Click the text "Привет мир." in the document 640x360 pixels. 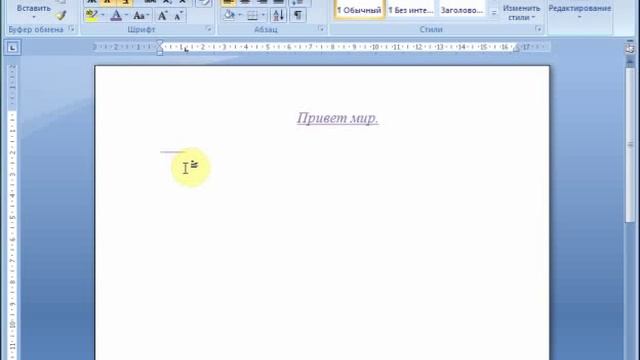coord(338,118)
